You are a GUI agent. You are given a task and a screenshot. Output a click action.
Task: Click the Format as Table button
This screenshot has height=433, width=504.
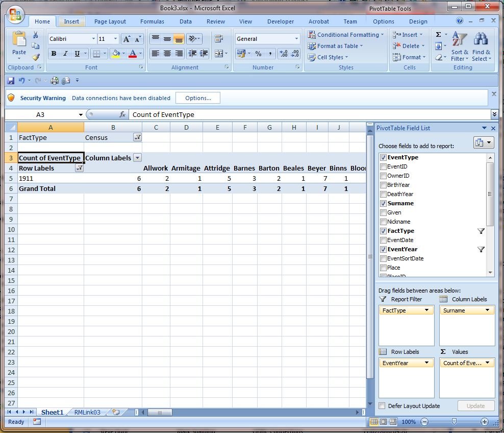335,46
